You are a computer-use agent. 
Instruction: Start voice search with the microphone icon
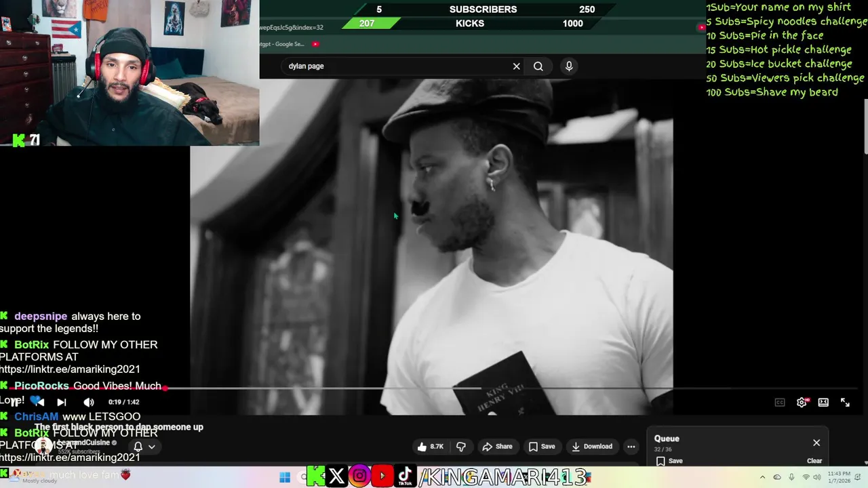[569, 66]
